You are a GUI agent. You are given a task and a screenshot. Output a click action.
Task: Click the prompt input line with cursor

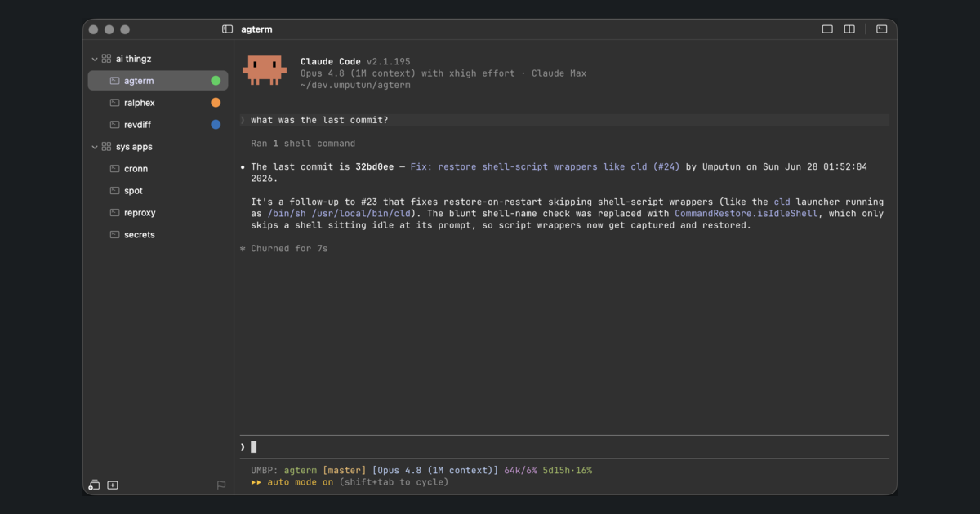564,447
